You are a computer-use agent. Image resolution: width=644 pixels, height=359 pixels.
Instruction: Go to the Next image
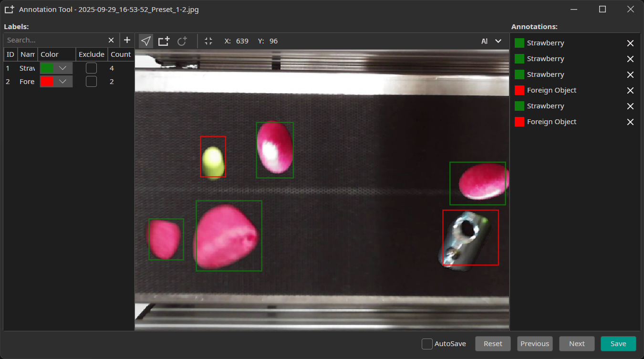[577, 343]
